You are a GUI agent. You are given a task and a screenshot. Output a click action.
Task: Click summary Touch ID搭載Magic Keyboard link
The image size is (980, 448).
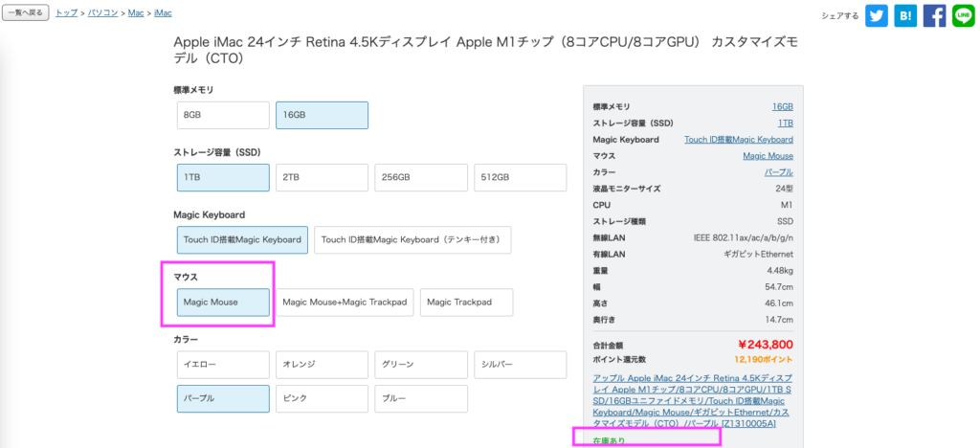pos(739,140)
